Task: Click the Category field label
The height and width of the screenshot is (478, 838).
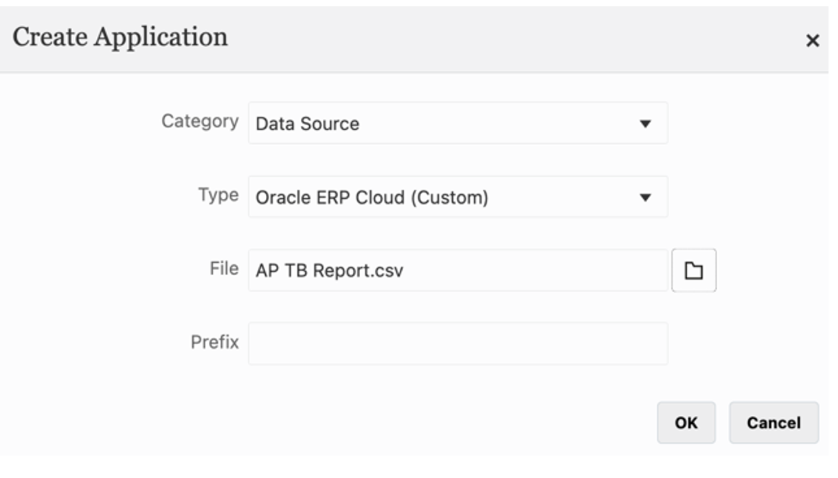Action: pyautogui.click(x=200, y=121)
